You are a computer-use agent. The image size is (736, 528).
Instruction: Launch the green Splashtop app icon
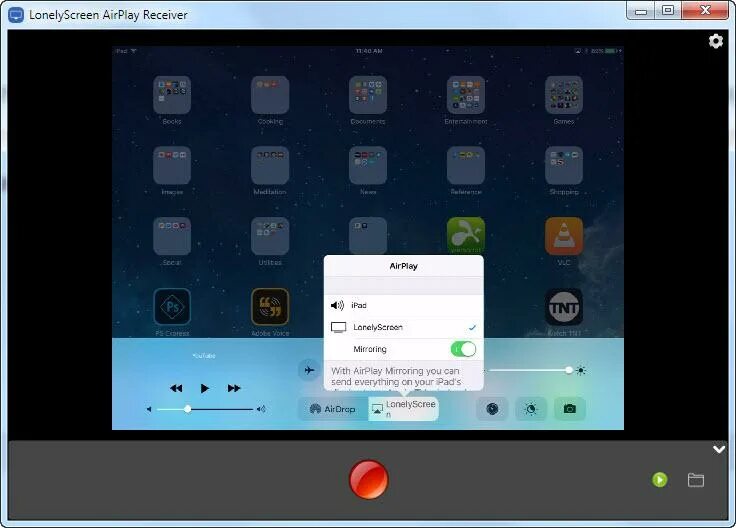pos(466,235)
